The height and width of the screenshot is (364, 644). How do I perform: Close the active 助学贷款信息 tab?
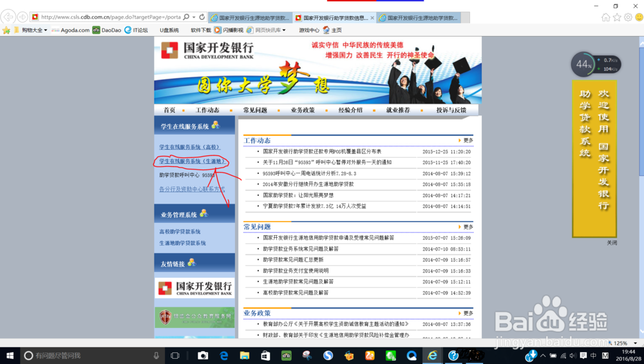point(372,17)
